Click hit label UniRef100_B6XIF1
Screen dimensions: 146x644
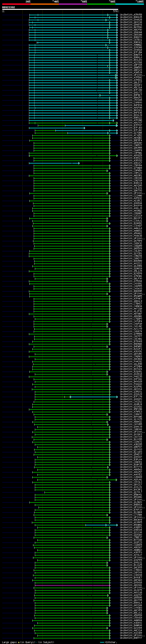coord(131,218)
